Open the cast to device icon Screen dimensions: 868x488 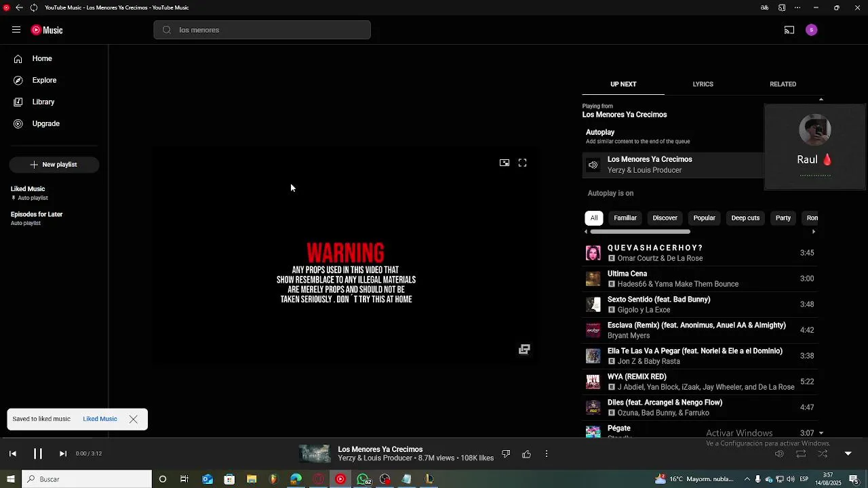(x=789, y=30)
